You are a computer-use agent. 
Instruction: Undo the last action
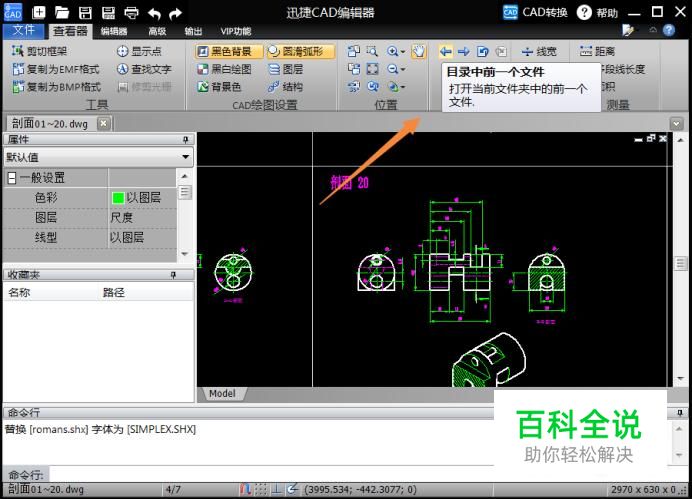pos(154,14)
